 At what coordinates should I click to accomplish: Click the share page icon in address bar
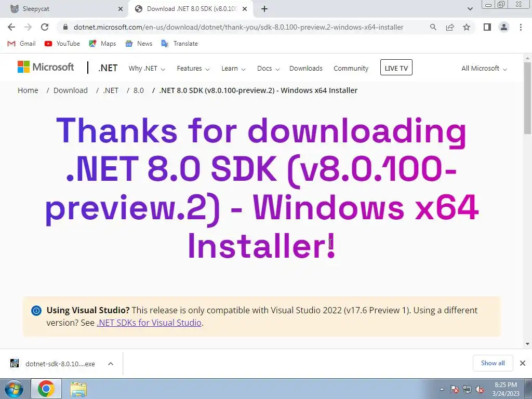click(x=450, y=27)
